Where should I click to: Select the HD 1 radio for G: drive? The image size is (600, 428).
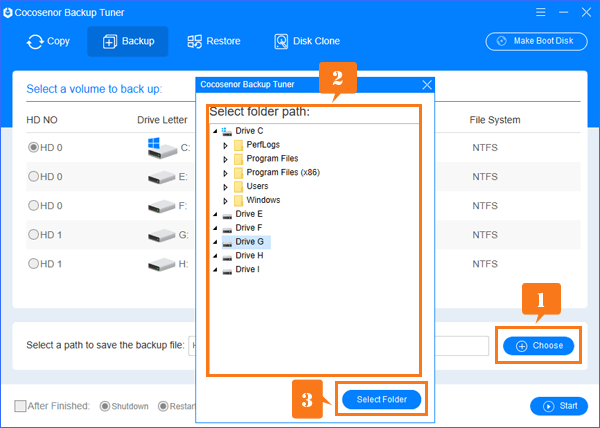(34, 234)
